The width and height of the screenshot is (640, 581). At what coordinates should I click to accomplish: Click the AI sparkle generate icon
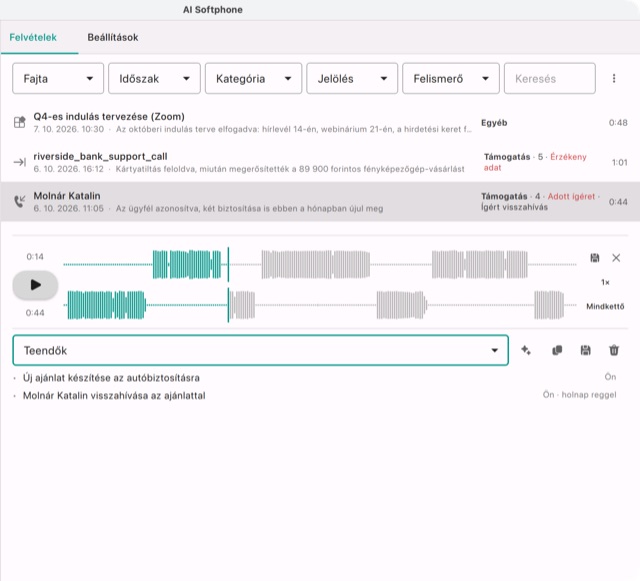click(526, 350)
